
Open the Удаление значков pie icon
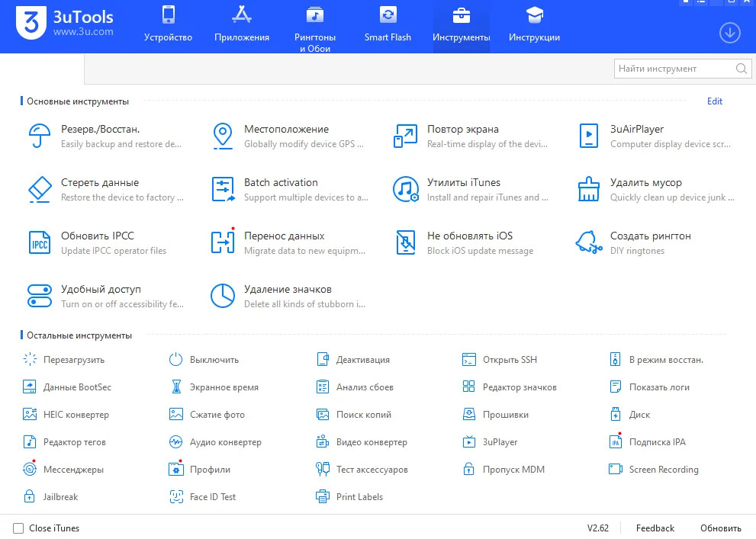(222, 296)
